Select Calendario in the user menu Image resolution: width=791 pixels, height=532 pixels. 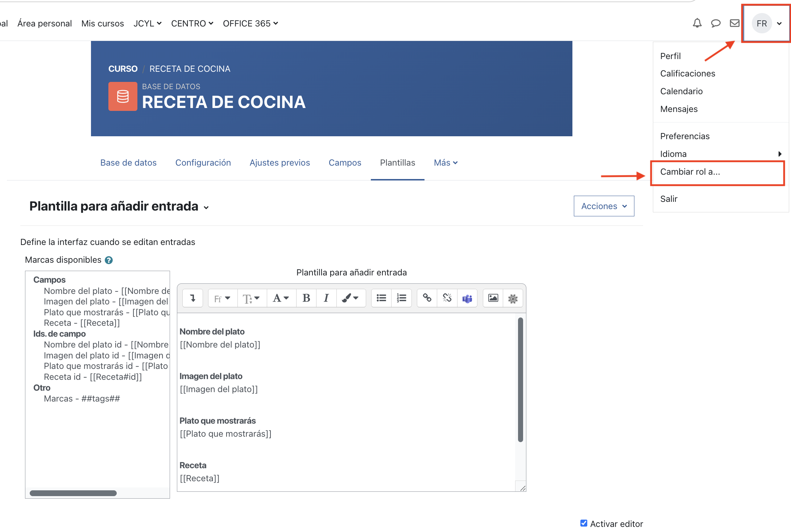pos(681,91)
